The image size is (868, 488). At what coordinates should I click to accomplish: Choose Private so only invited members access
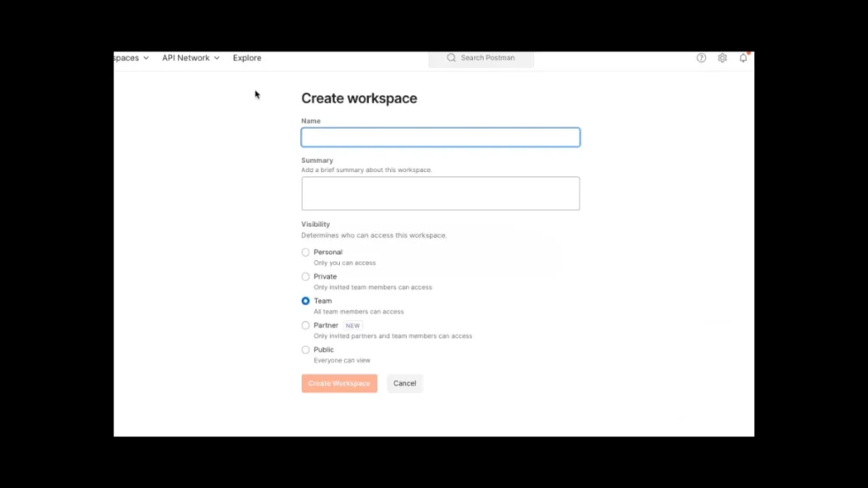(305, 276)
